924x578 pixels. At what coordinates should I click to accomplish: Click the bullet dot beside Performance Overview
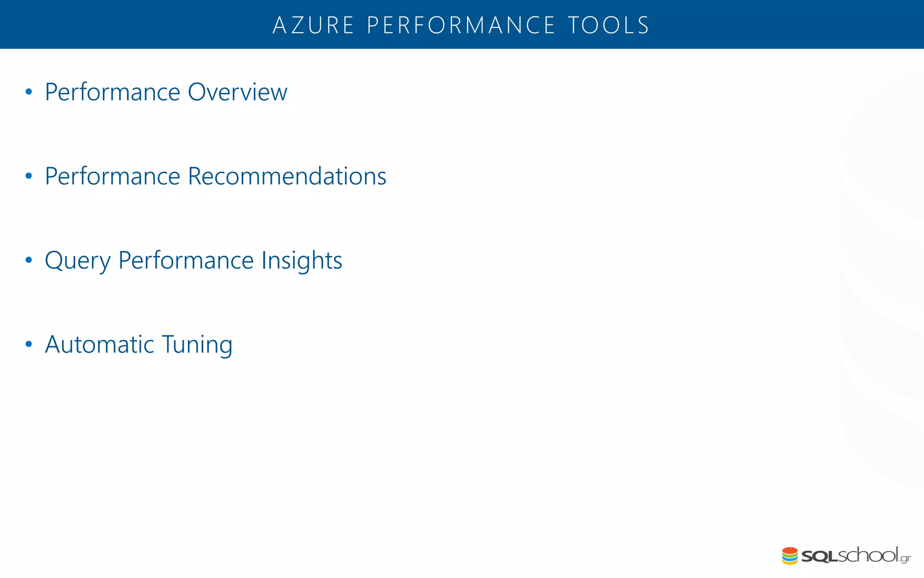click(x=29, y=92)
